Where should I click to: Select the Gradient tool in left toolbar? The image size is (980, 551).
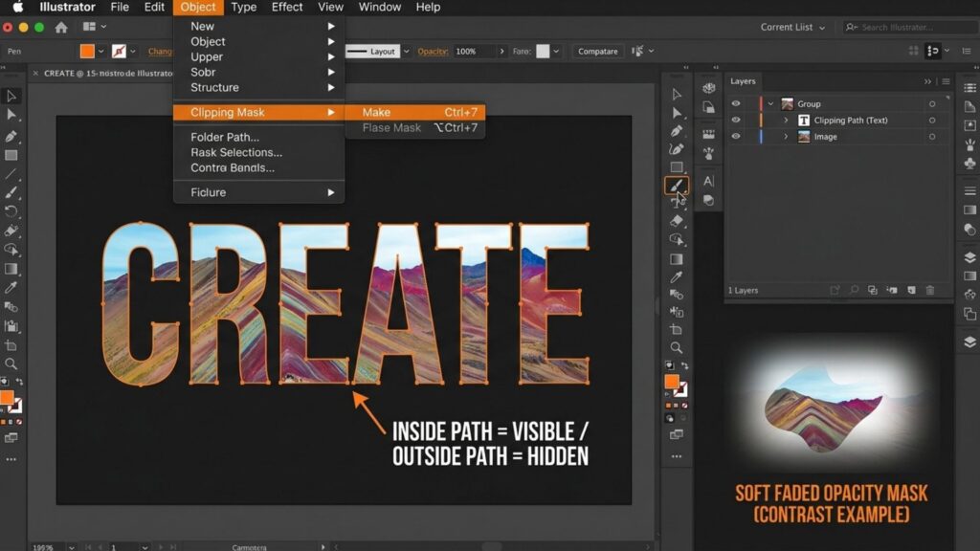click(11, 269)
